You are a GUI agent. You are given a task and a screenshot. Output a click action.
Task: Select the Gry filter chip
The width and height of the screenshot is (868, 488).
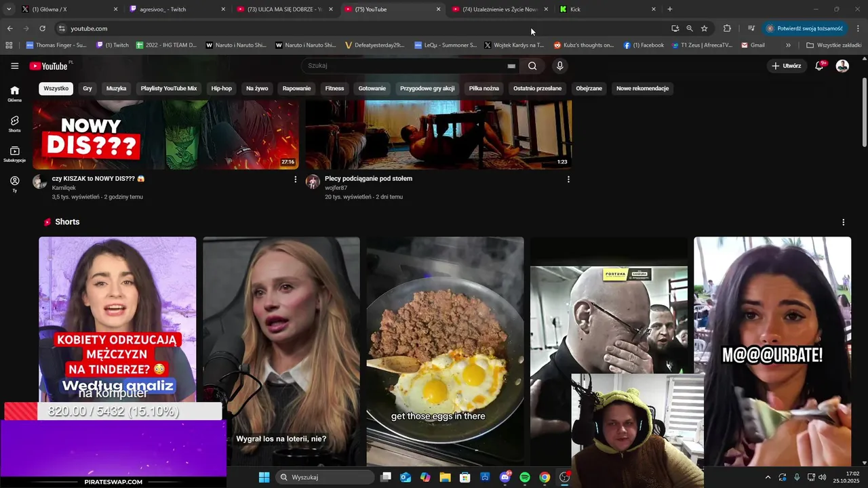87,88
